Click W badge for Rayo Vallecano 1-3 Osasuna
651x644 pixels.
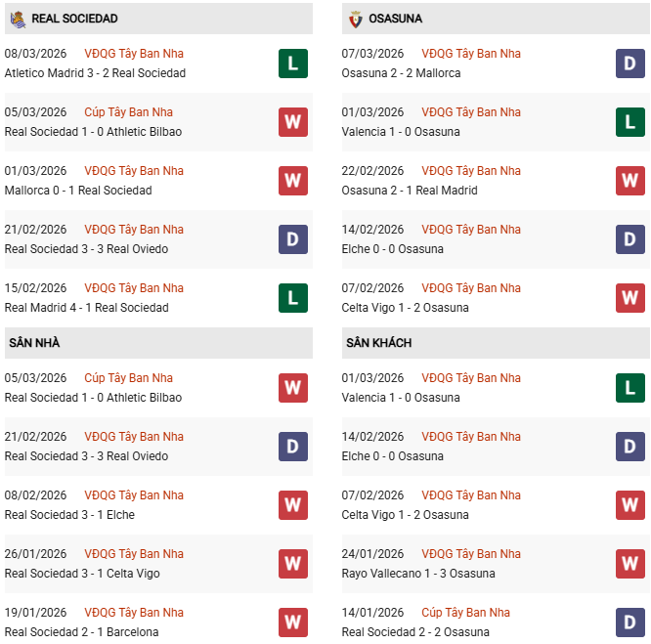(629, 564)
